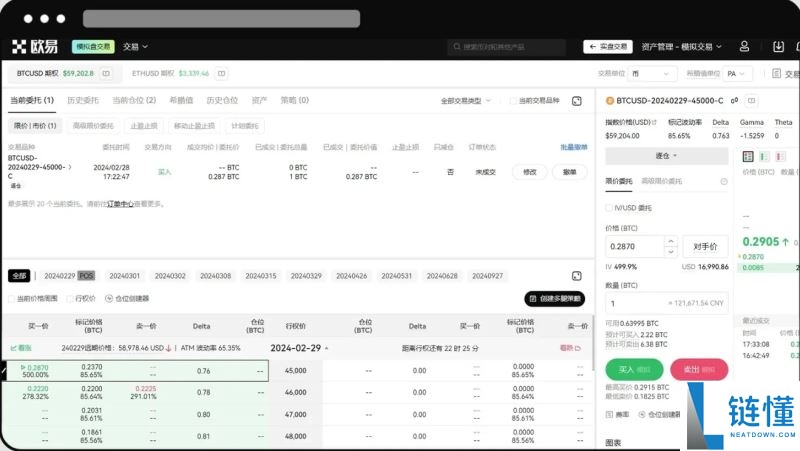Open the PA unit dropdown
The width and height of the screenshot is (800, 451).
737,73
